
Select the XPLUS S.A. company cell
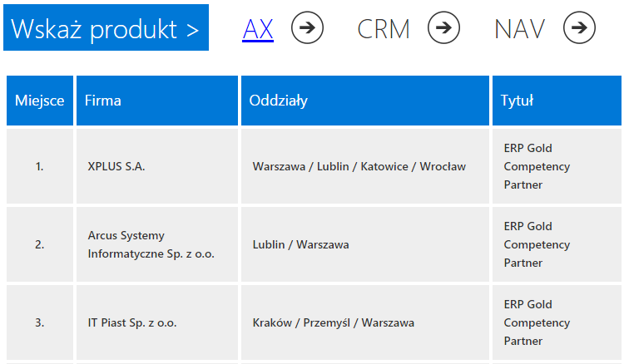point(157,166)
